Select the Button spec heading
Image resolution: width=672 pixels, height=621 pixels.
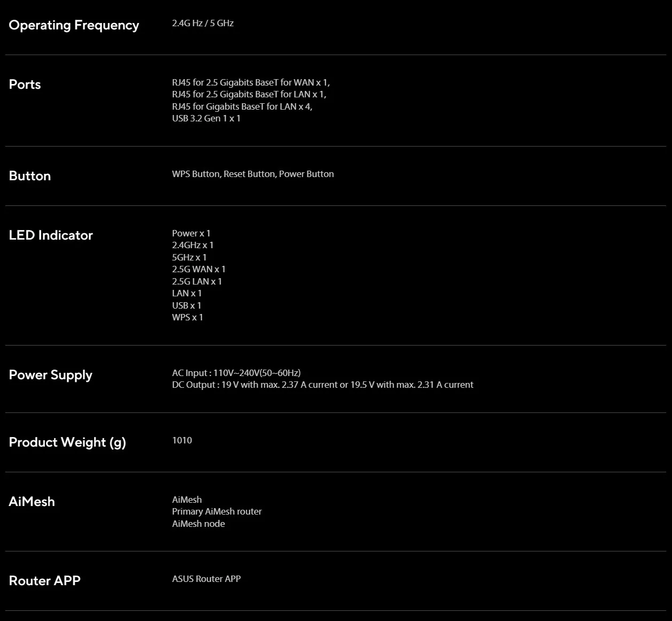30,176
